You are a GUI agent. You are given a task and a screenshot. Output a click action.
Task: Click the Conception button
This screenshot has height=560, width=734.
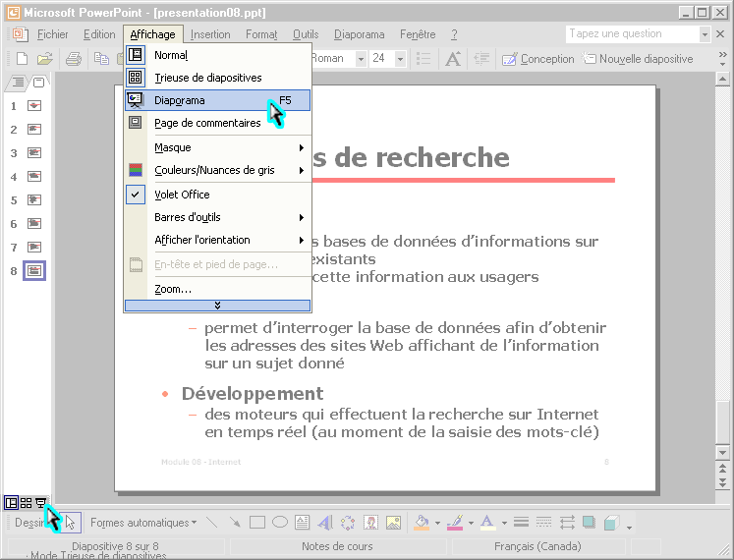[537, 59]
